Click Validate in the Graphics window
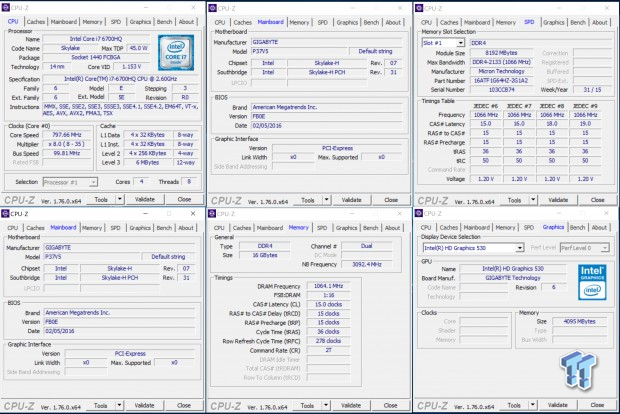Viewport: 620px width, 414px height. pyautogui.click(x=558, y=405)
